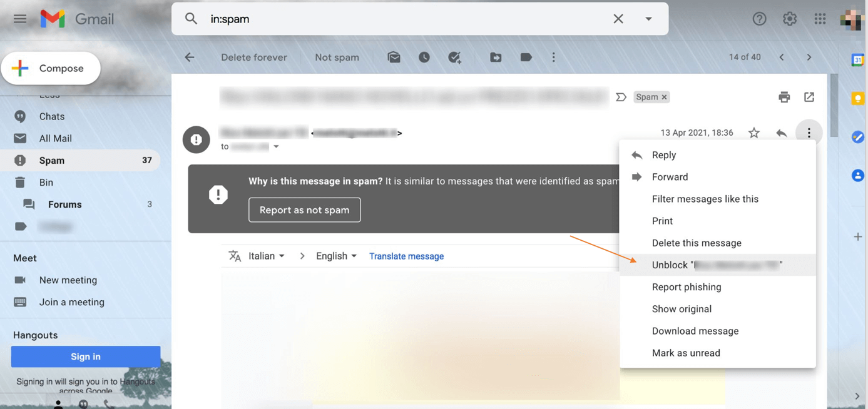This screenshot has height=409, width=868.
Task: Click the message vertical scrollbar
Action: pyautogui.click(x=834, y=105)
